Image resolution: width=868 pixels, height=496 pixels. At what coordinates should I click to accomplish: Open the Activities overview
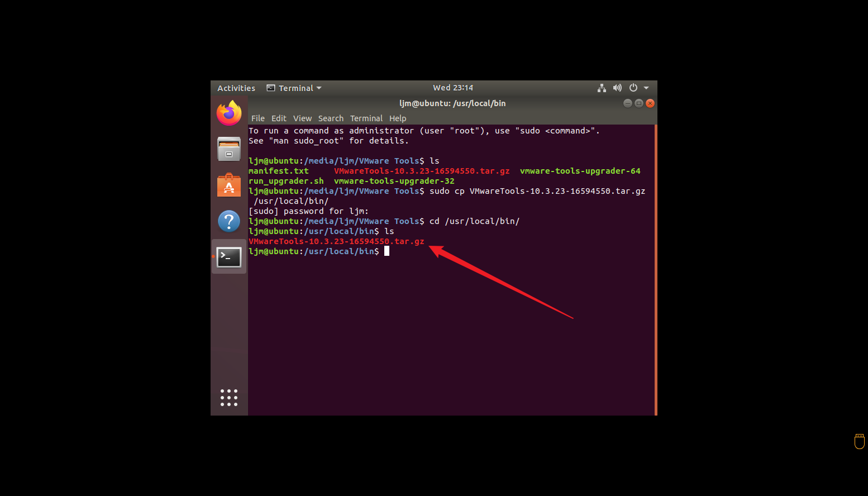[x=236, y=88]
